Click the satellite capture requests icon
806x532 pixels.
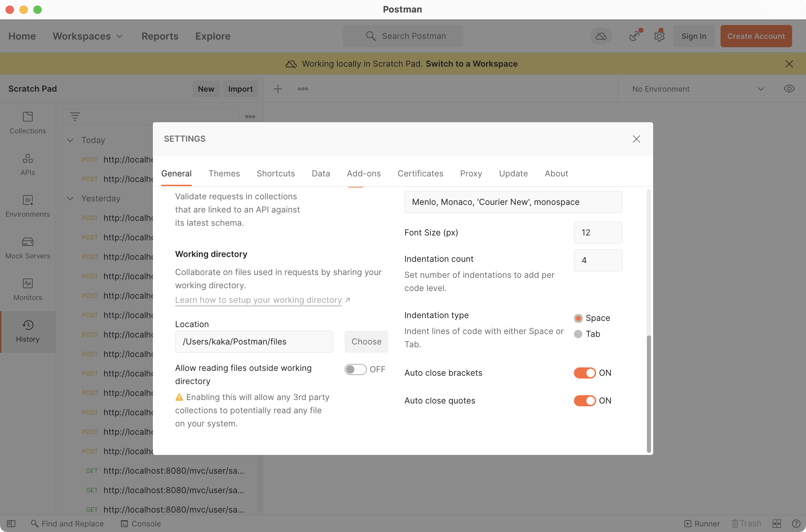tap(635, 36)
